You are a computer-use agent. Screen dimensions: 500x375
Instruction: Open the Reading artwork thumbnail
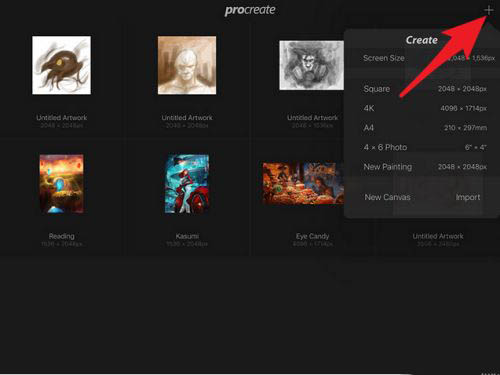point(61,184)
